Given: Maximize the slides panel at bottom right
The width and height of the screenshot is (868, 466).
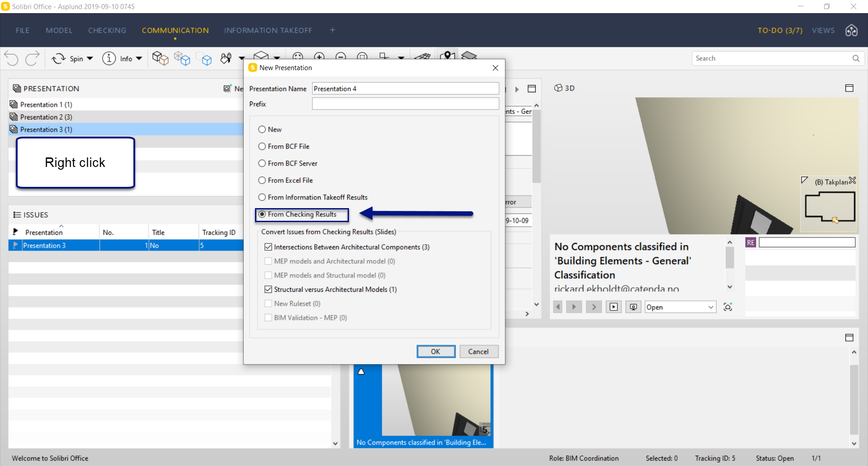Looking at the screenshot, I should (x=849, y=338).
